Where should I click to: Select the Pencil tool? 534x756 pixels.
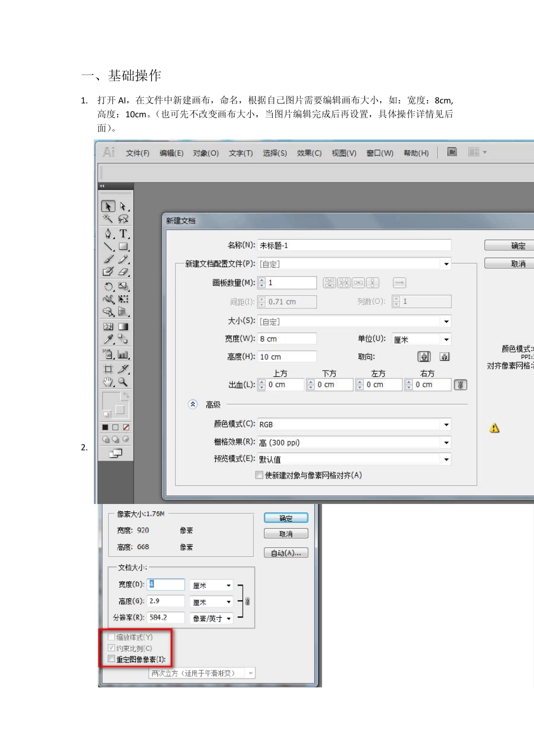[123, 259]
